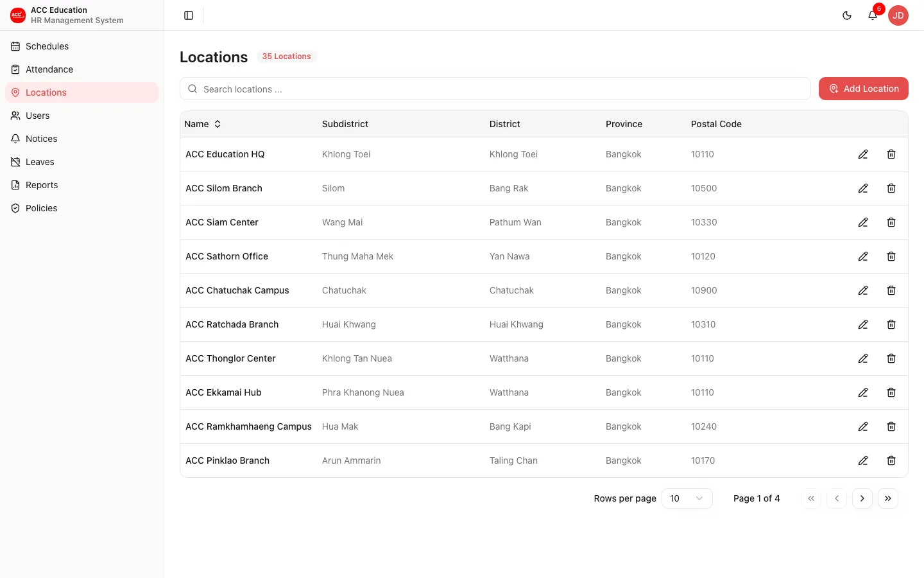Click the Khlong Tan Nuea cell
924x578 pixels.
coord(357,358)
